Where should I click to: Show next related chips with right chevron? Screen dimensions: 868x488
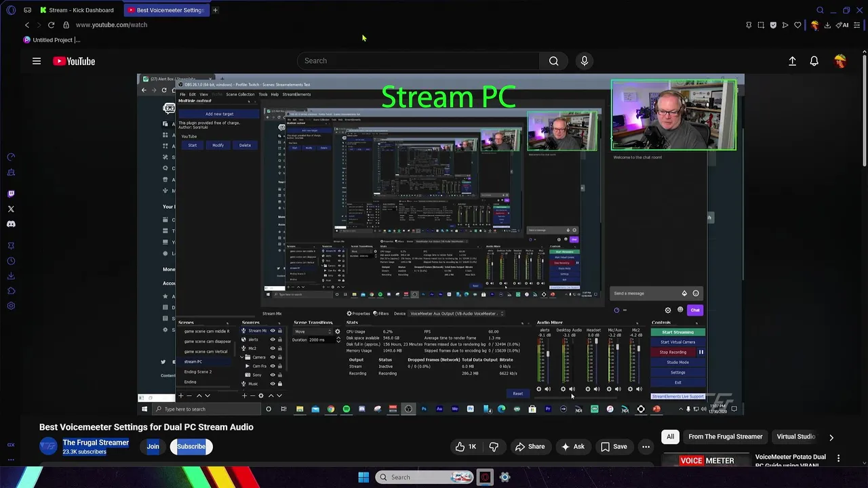[x=831, y=437]
